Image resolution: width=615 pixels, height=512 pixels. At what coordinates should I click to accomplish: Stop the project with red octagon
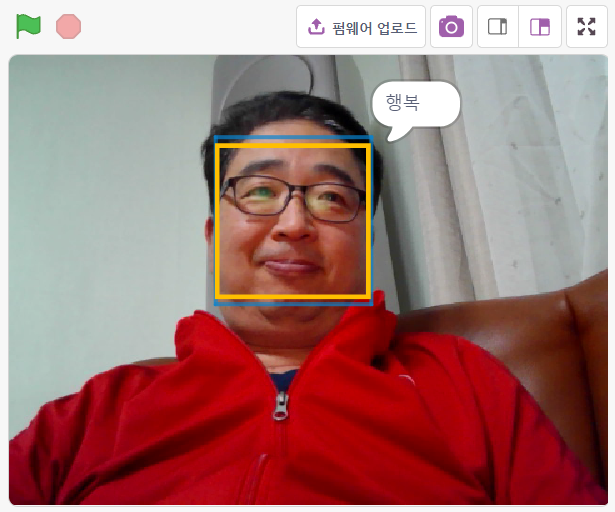coord(69,27)
